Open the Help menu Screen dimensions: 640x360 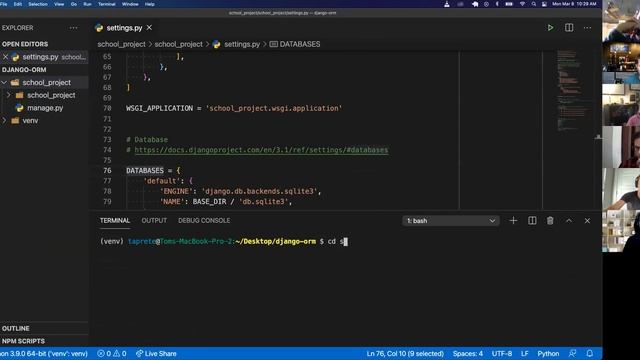pos(149,4)
